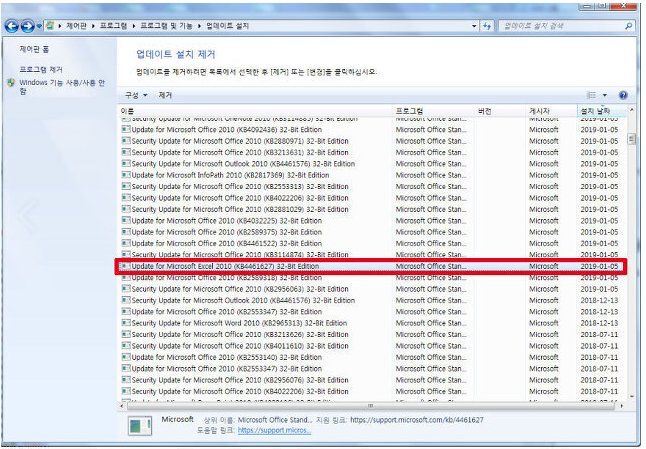646x449 pixels.
Task: Click the vertical scrollbar up arrow
Action: click(632, 110)
